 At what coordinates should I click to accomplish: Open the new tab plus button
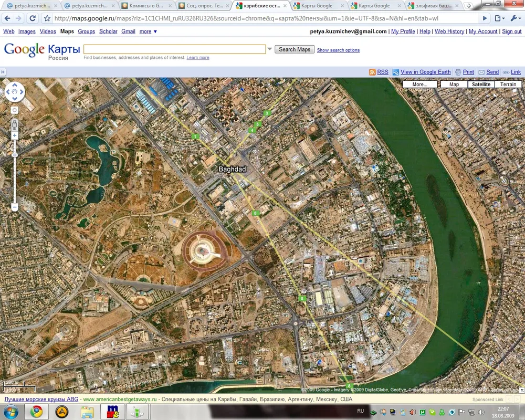(x=469, y=6)
